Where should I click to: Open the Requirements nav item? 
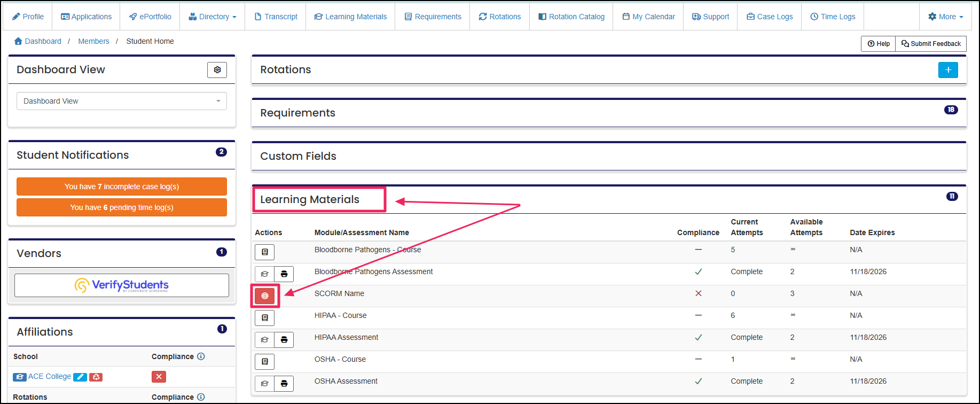[433, 17]
